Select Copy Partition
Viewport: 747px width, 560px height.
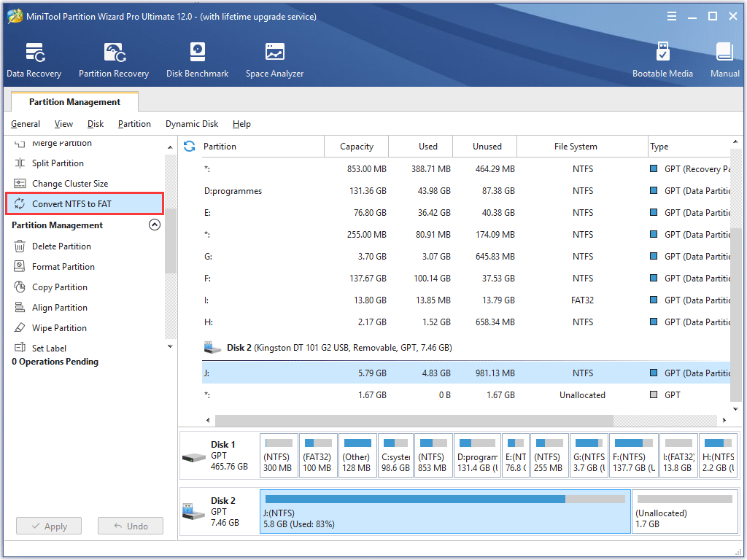pos(60,287)
